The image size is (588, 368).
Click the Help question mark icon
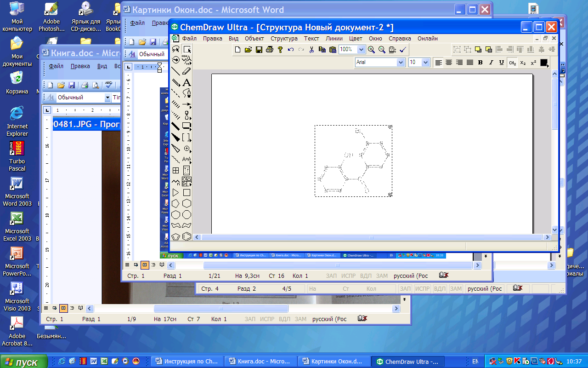[x=280, y=50]
